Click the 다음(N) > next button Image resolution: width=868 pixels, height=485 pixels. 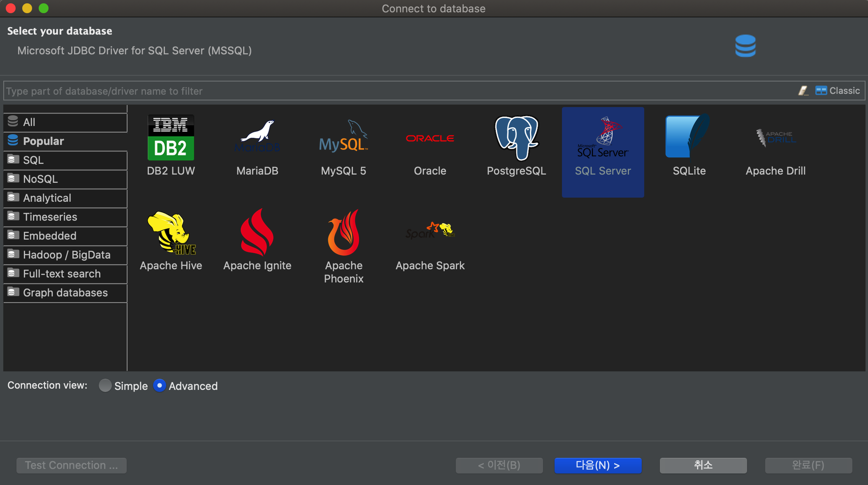tap(598, 465)
